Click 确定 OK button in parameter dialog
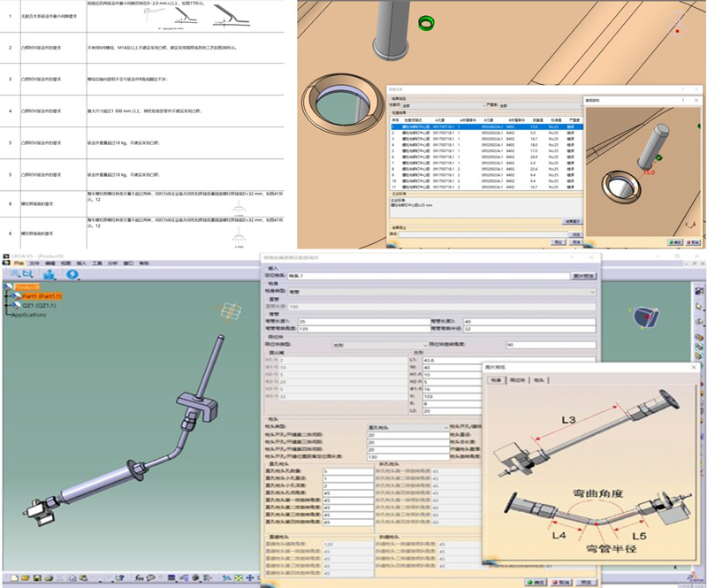This screenshot has width=707, height=588. point(536,582)
